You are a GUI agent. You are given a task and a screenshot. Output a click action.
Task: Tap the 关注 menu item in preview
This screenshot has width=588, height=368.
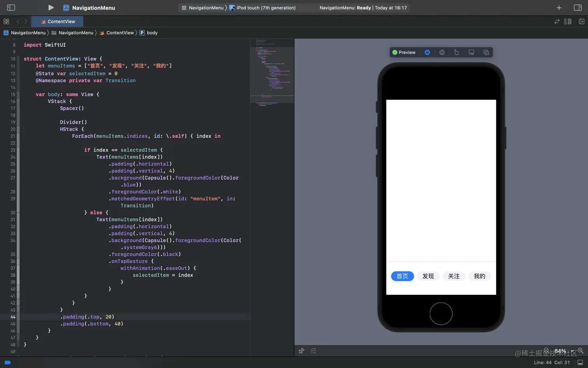point(454,276)
